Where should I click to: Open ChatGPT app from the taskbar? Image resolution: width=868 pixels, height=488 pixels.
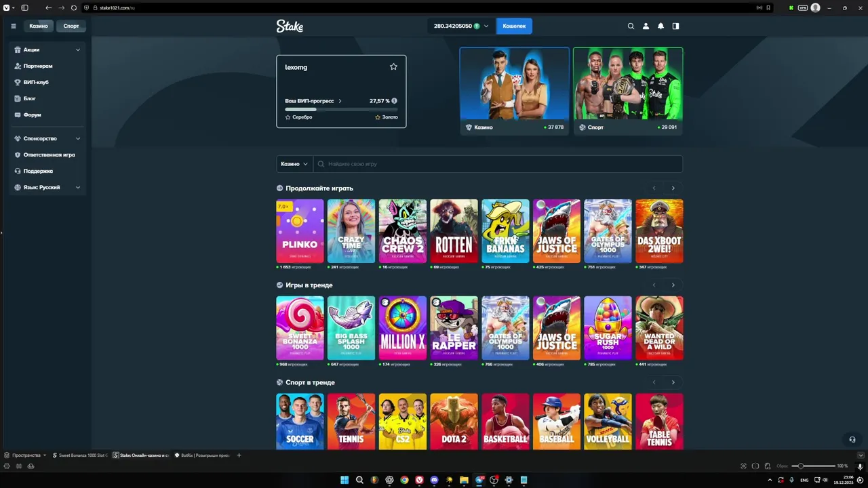[389, 480]
